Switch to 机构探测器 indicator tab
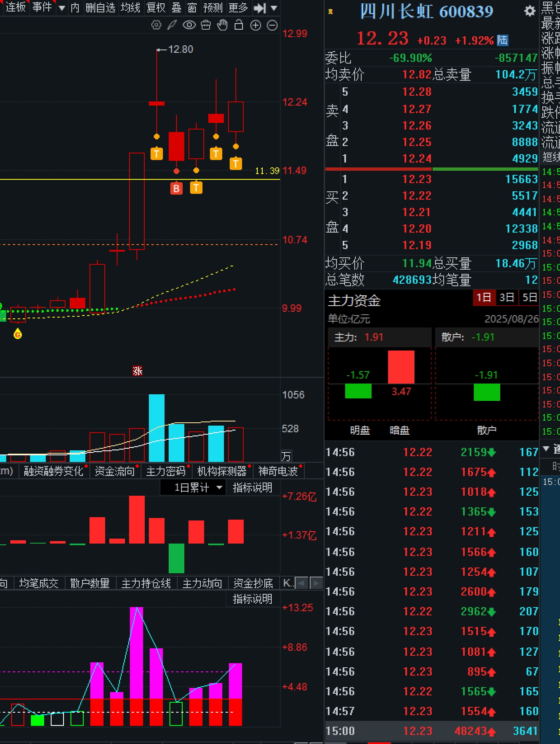Image resolution: width=560 pixels, height=744 pixels. pos(222,471)
